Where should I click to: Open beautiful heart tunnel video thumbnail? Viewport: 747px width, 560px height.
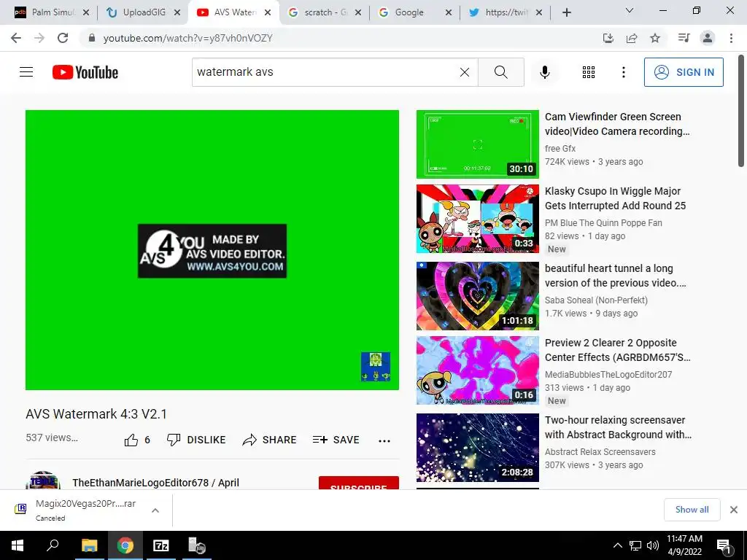click(x=477, y=296)
